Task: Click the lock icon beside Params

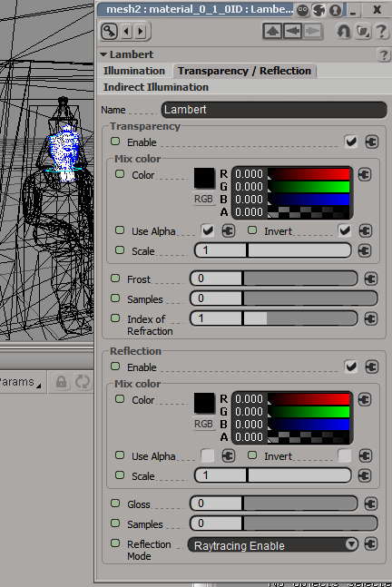Action: pyautogui.click(x=62, y=382)
